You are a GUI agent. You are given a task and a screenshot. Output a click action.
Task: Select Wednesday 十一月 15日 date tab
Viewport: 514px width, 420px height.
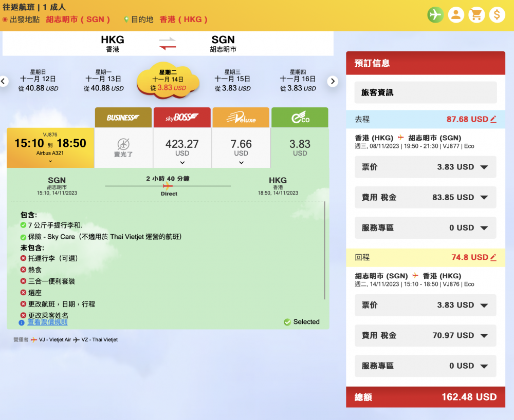click(232, 80)
